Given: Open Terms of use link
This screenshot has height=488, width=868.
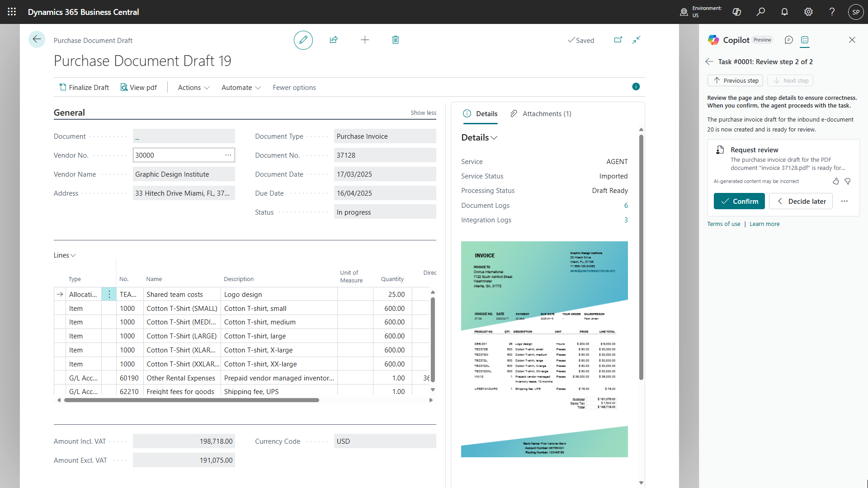Looking at the screenshot, I should click(x=724, y=224).
